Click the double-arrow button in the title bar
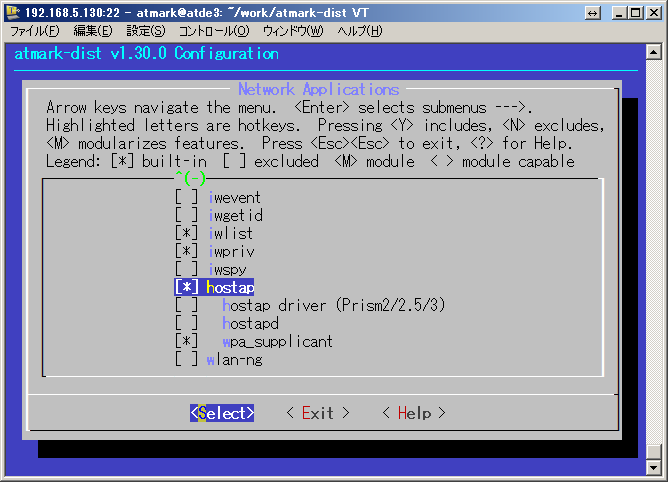Viewport: 668px width, 482px height. [x=592, y=11]
